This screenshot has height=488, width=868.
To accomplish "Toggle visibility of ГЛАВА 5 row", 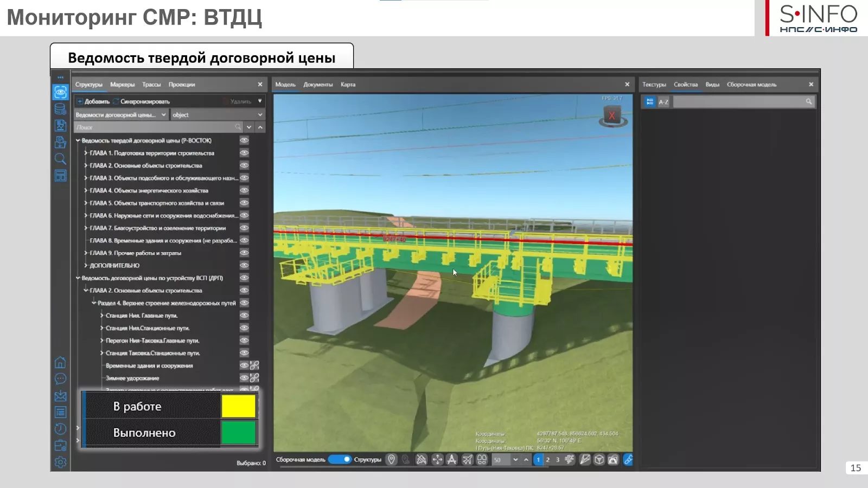I will [244, 203].
